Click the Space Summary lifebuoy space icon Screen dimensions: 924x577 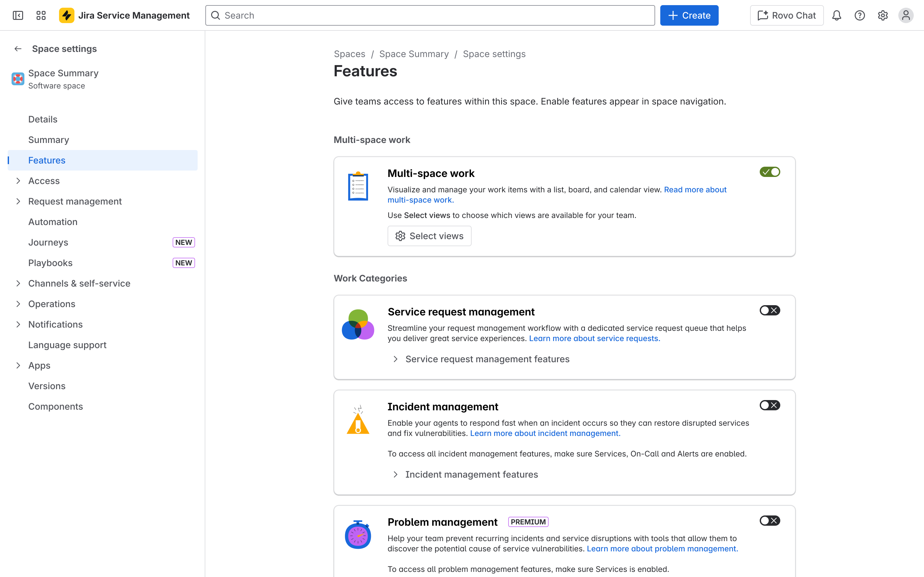point(18,79)
